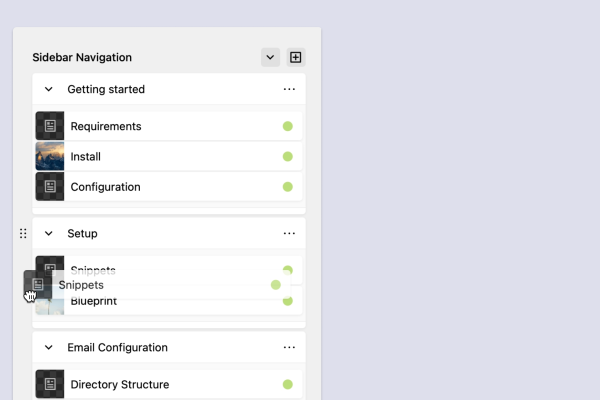Collapse the Email Configuration section
The width and height of the screenshot is (600, 400).
[x=49, y=347]
